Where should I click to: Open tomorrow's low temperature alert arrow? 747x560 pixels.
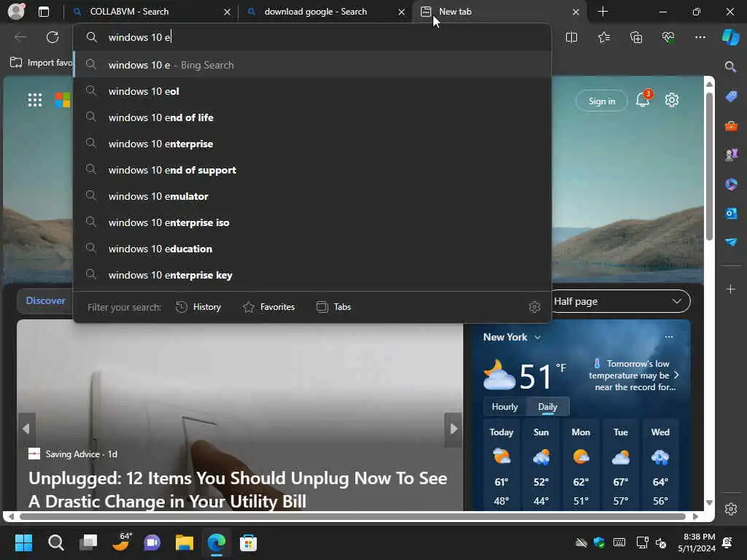point(676,376)
